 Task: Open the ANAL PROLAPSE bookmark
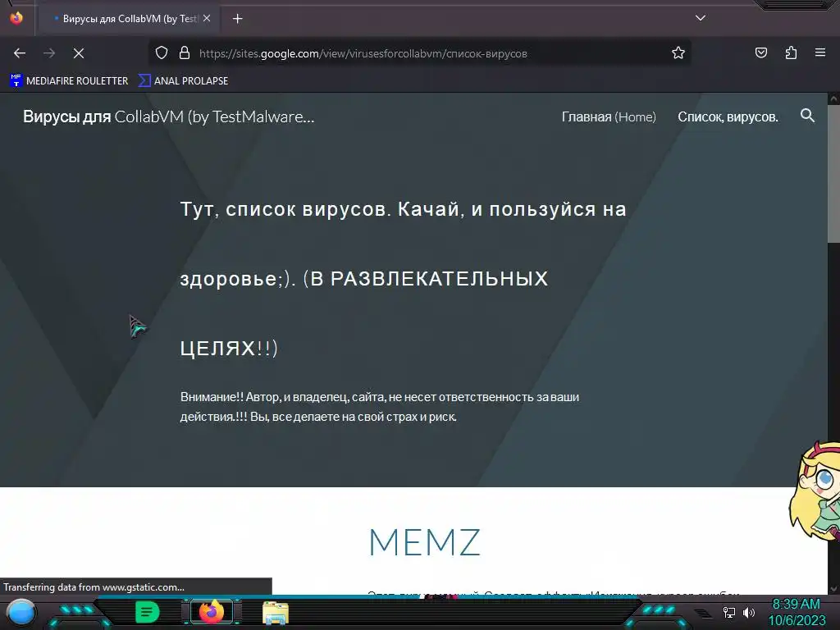(183, 81)
